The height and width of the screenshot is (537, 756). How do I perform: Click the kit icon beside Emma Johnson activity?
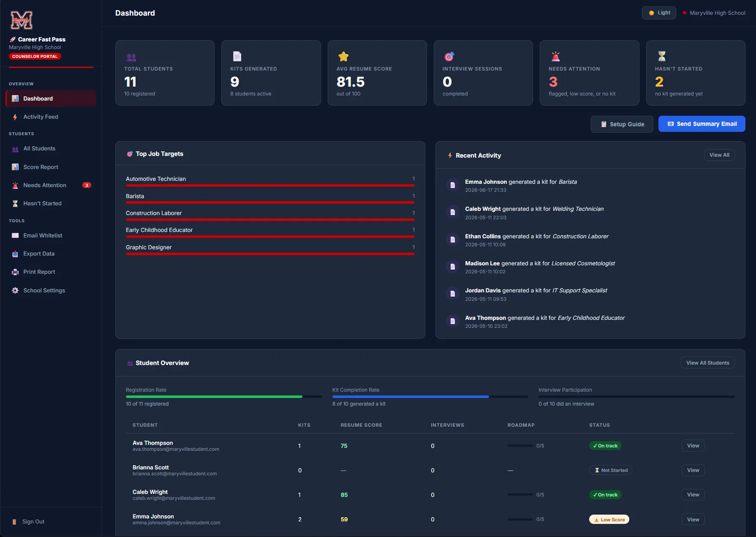click(x=453, y=185)
